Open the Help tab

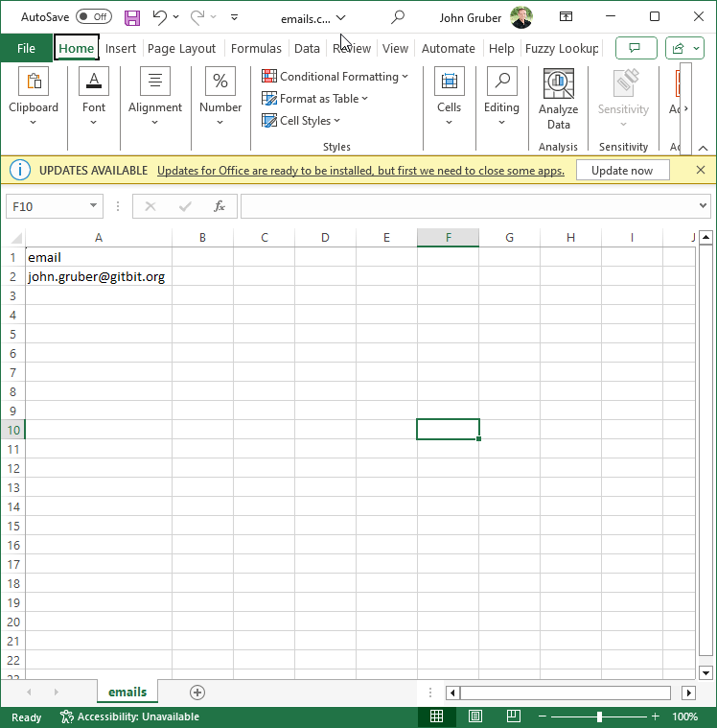click(501, 48)
